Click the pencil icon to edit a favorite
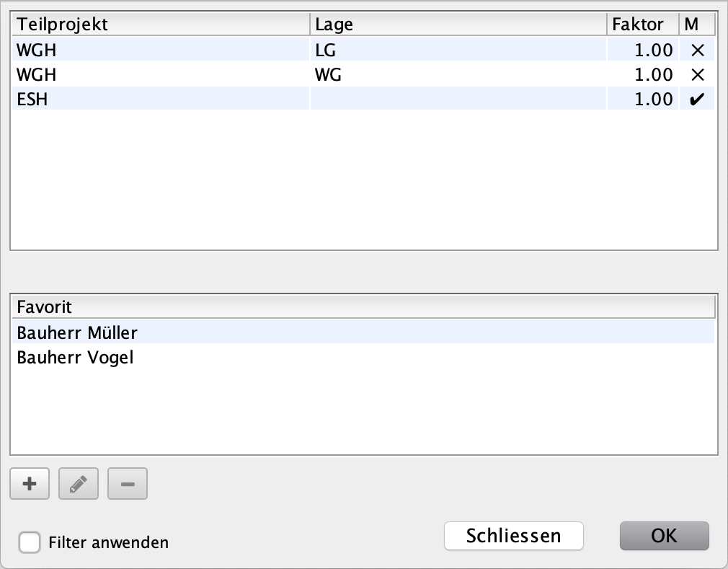 point(79,483)
